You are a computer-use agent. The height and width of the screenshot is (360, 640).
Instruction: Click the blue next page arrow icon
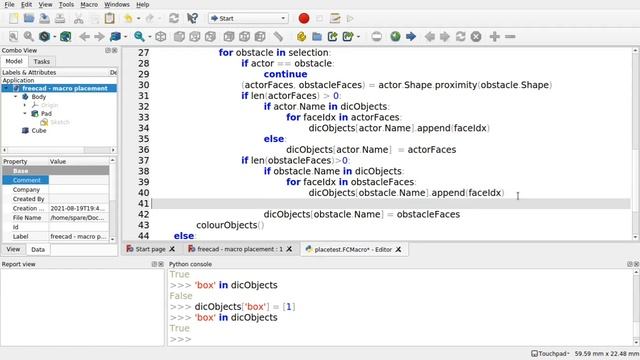click(411, 36)
